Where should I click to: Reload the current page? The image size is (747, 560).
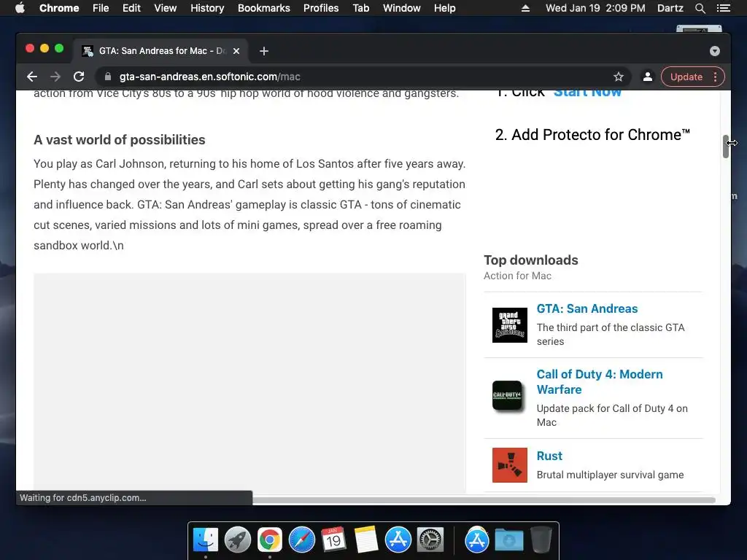point(79,77)
